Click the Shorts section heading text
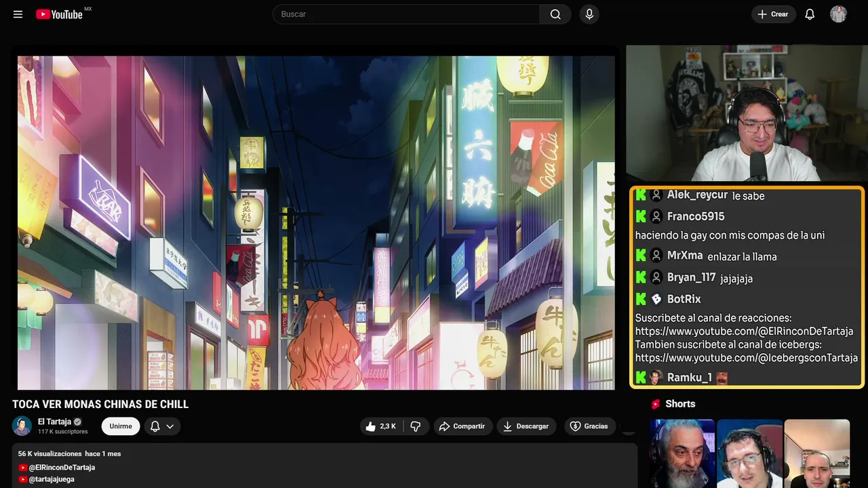Viewport: 868px width, 488px height. (680, 404)
